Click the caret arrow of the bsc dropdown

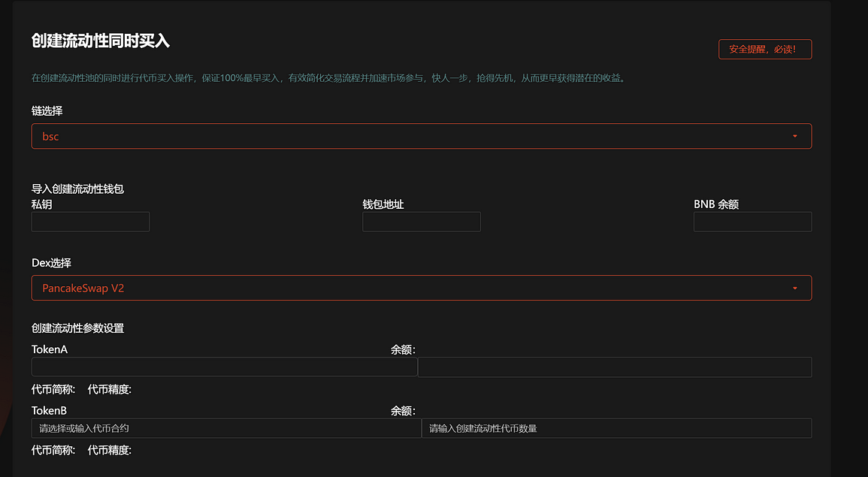tap(795, 136)
